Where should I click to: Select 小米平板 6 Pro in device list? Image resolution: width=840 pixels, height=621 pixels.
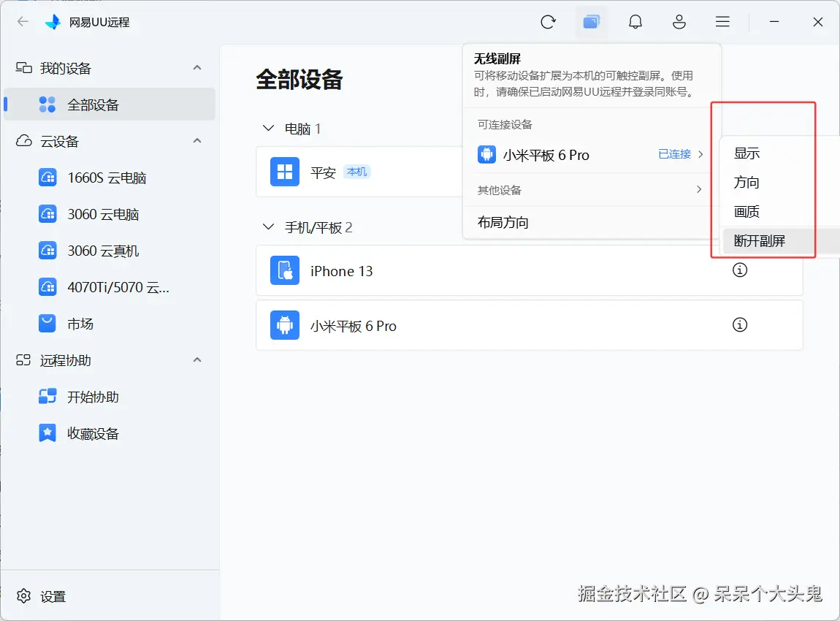point(530,325)
